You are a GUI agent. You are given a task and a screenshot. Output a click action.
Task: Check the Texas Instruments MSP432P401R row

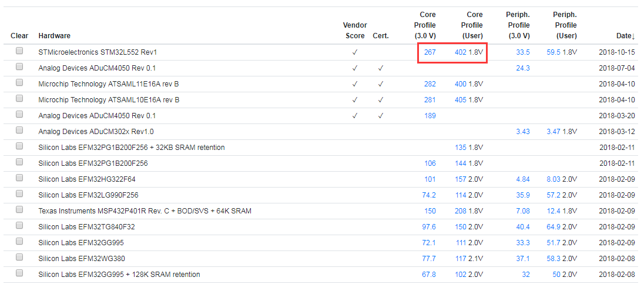pos(19,209)
